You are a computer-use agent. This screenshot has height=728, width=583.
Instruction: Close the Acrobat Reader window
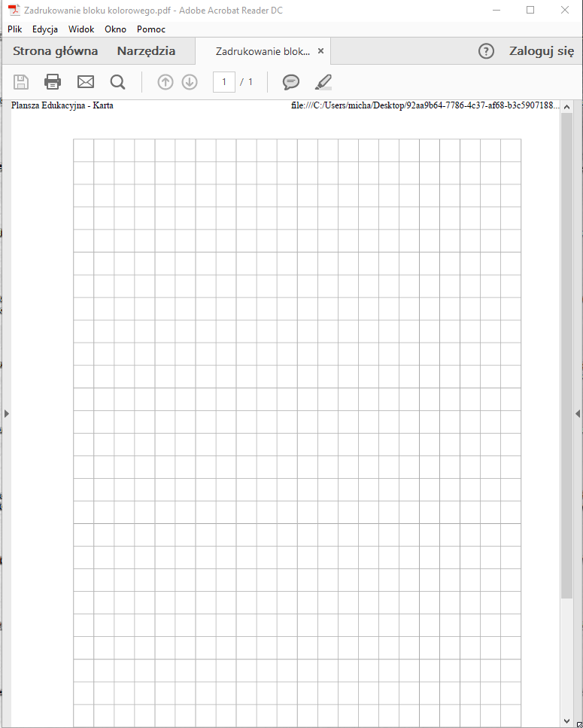point(565,10)
